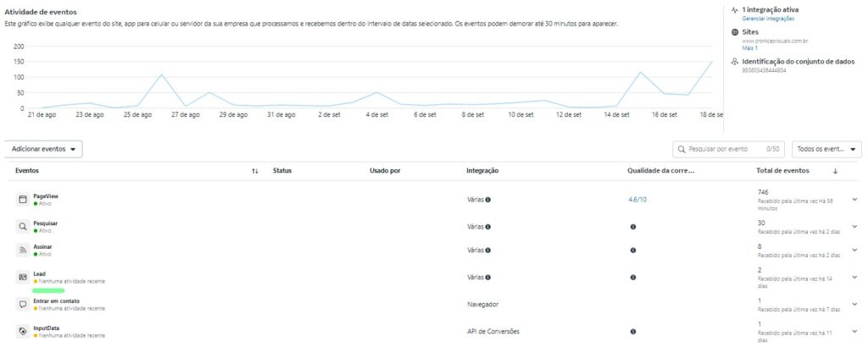The image size is (868, 353).
Task: Click the Mais 1 sites link
Action: click(748, 48)
